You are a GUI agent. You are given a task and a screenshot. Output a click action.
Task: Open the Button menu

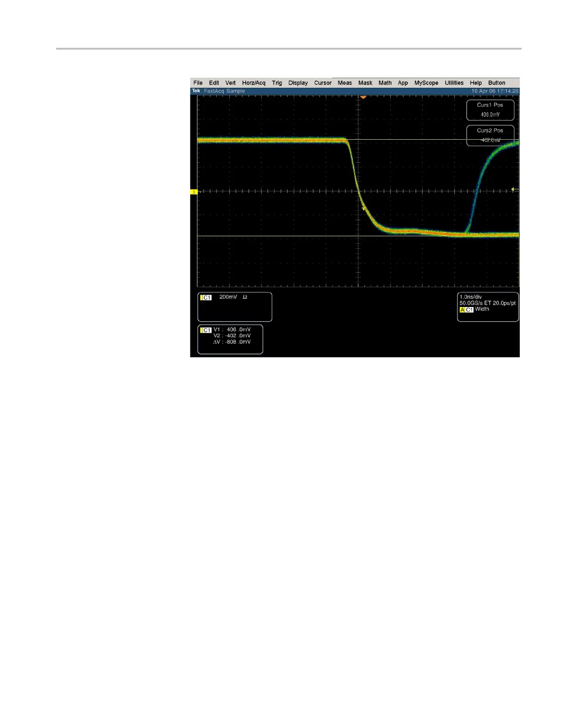pos(497,83)
